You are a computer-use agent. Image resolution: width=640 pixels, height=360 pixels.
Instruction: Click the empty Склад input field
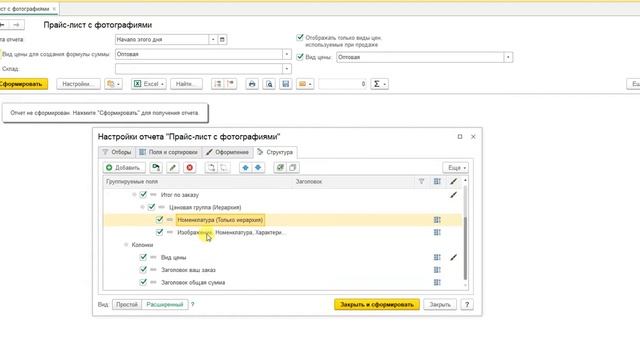pyautogui.click(x=199, y=69)
